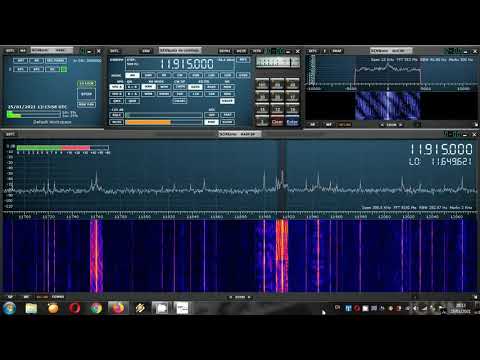The image size is (480, 360).
Task: Click the orange round taskbar icon beside File Explorer
Action: (53, 308)
